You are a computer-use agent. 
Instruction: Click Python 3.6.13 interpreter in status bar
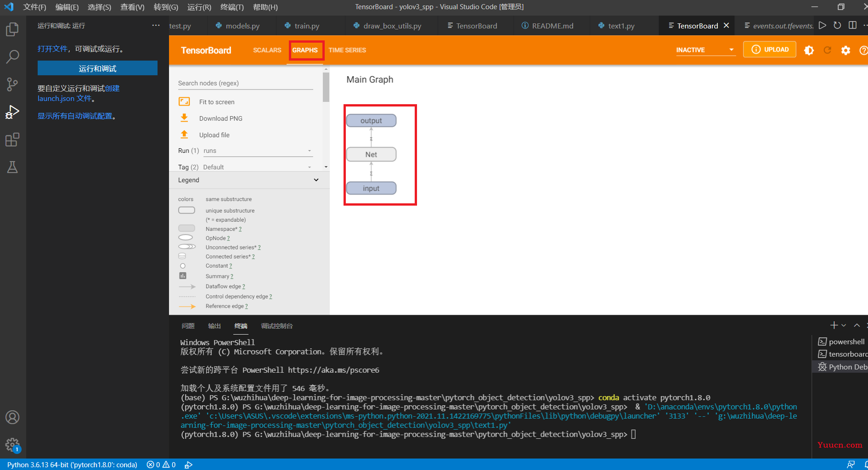(x=72, y=464)
